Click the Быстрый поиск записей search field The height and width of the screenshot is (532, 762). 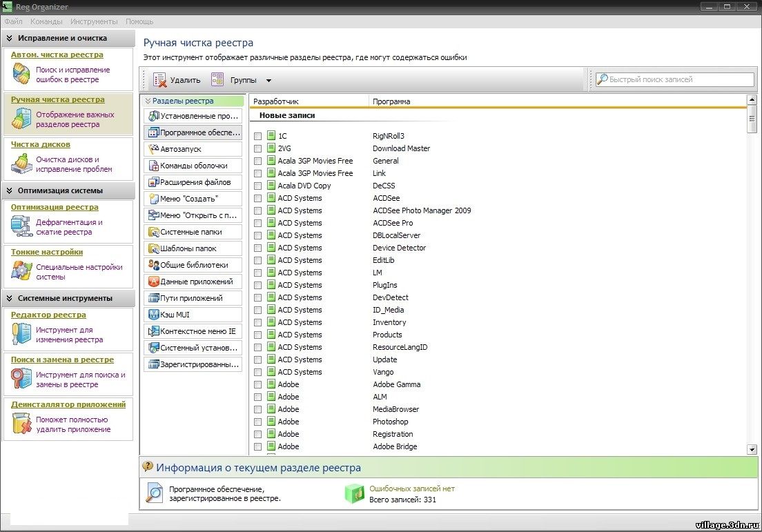[675, 79]
